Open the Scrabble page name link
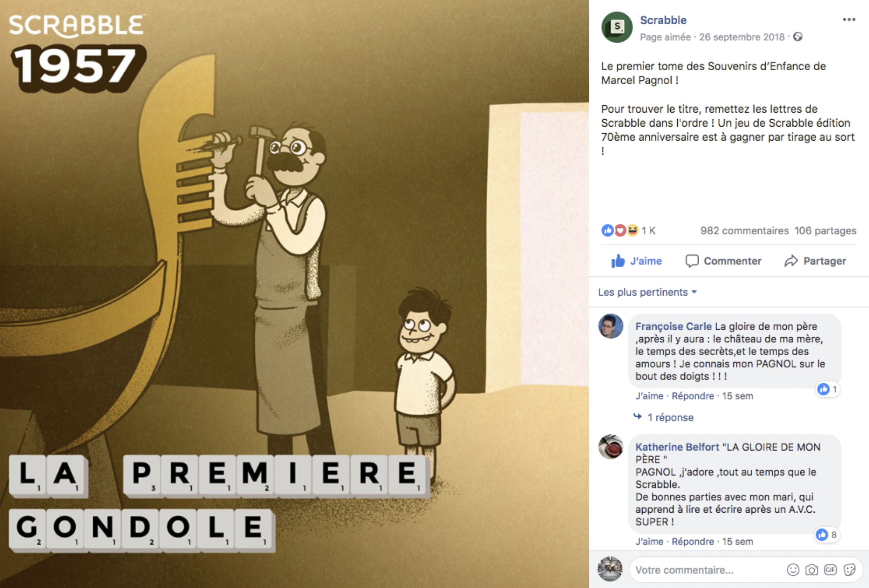 pos(663,20)
